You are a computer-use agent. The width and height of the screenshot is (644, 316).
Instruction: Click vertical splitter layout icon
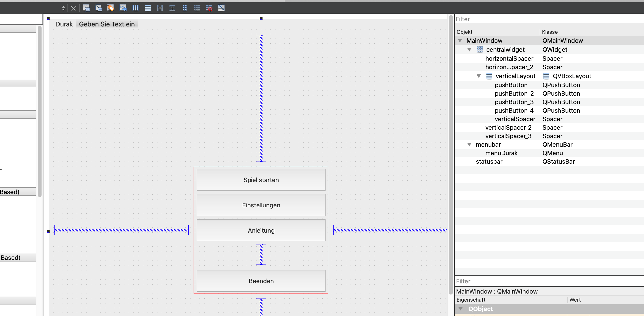[x=172, y=8]
